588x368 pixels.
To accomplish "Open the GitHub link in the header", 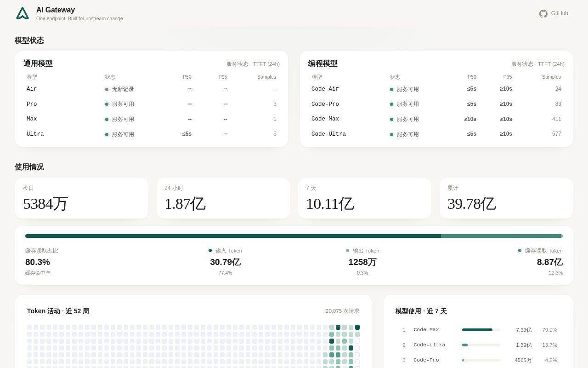I will (554, 13).
